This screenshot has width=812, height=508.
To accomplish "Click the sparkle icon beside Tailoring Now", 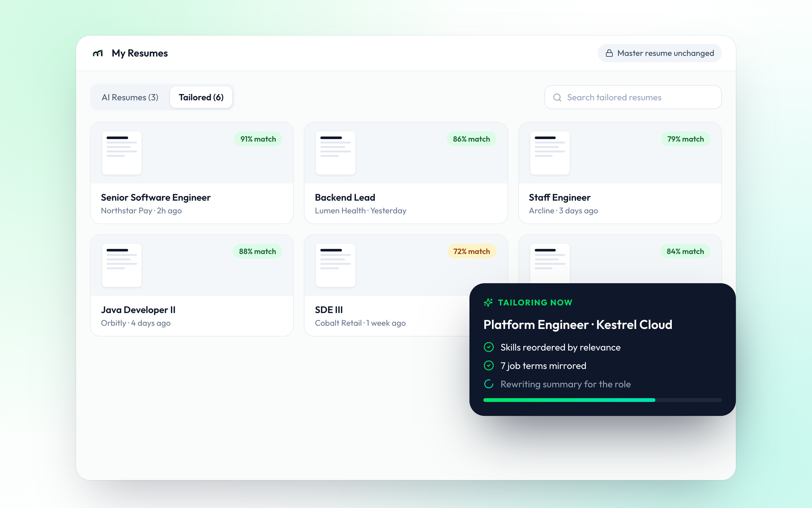I will pyautogui.click(x=488, y=302).
